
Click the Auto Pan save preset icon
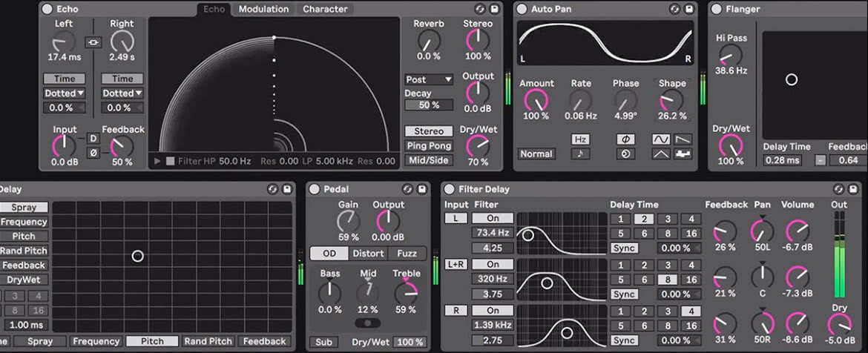click(688, 9)
